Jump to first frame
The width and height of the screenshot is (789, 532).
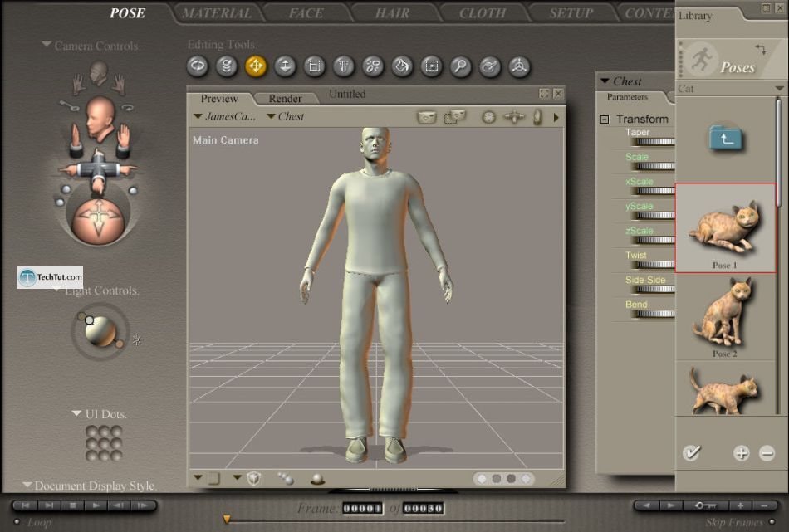click(26, 505)
